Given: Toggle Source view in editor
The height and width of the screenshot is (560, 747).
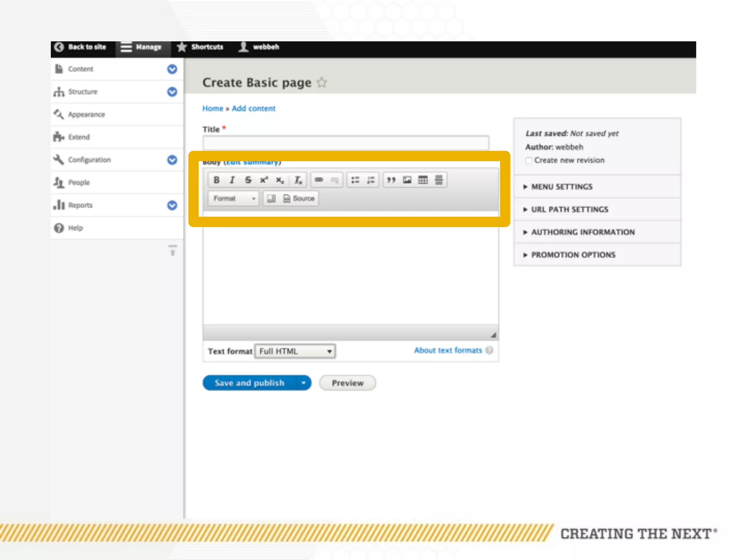Looking at the screenshot, I should point(299,198).
